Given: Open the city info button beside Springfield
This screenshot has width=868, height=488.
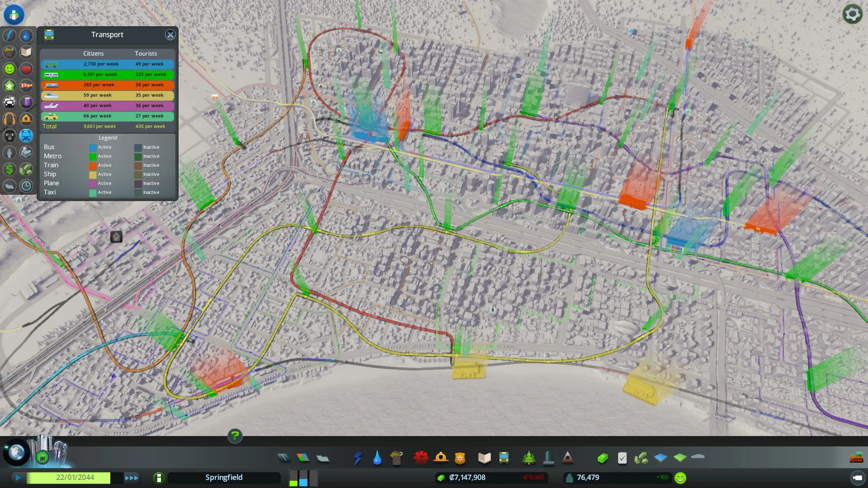Looking at the screenshot, I should 159,478.
